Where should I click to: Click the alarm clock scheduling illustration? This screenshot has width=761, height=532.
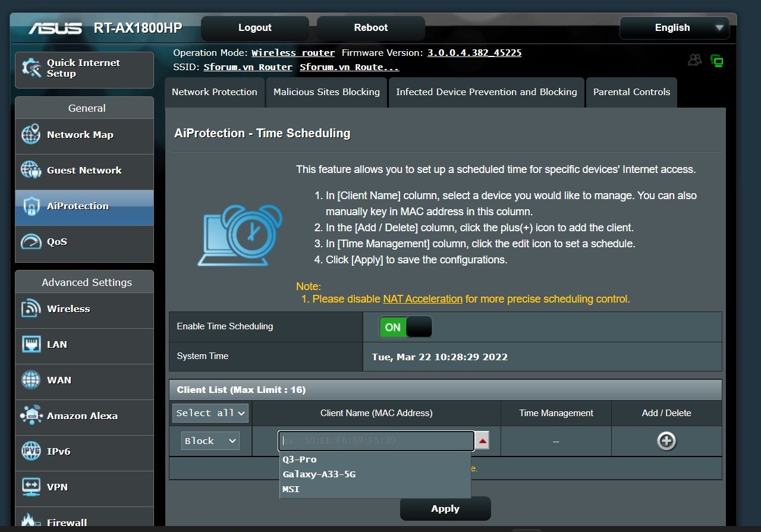pyautogui.click(x=240, y=235)
